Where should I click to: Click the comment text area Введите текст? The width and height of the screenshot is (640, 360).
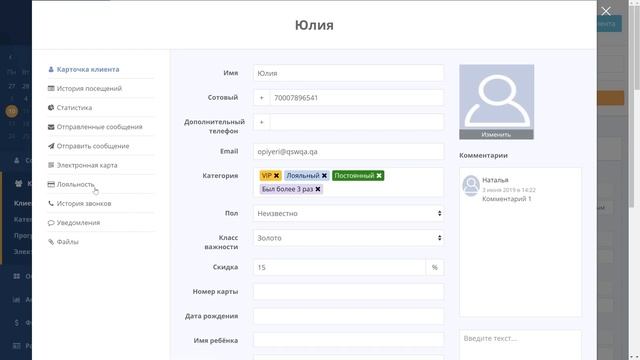coord(520,345)
